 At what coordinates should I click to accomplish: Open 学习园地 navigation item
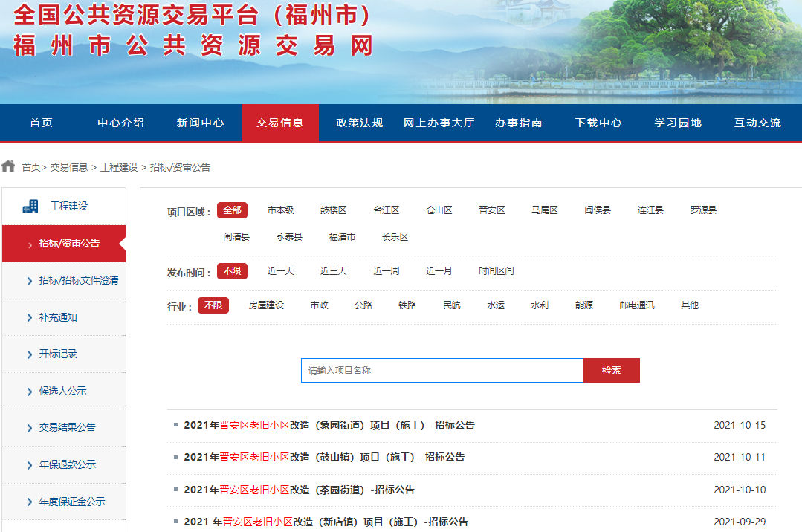[x=678, y=123]
